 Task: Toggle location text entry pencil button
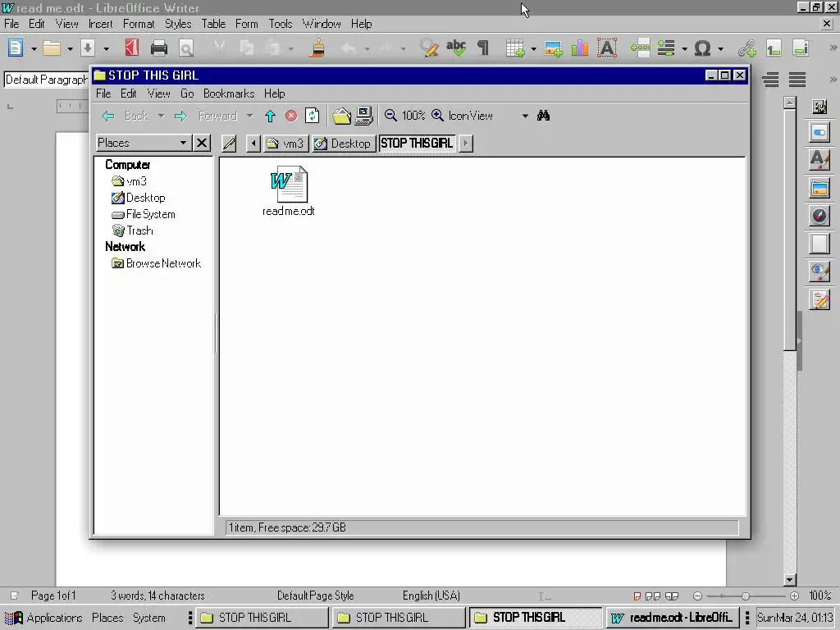pos(229,144)
